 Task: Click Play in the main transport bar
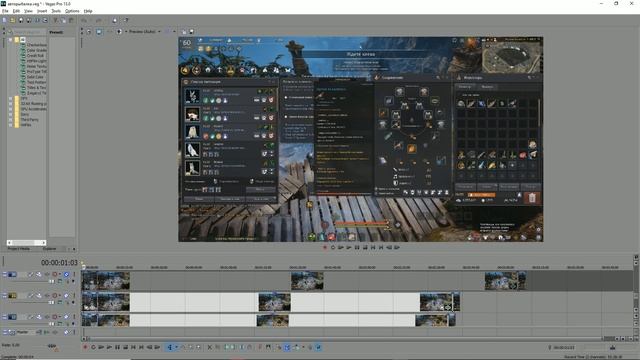109,347
